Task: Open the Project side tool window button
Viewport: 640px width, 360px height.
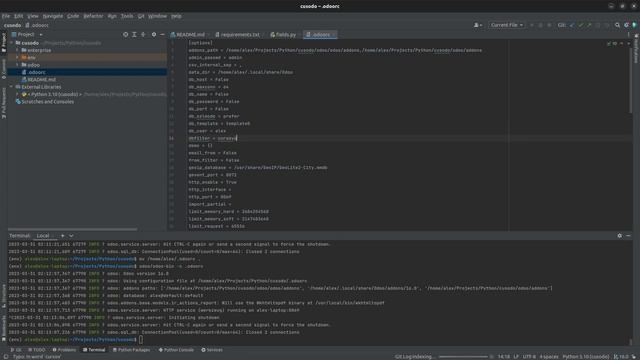Action: coord(4,42)
